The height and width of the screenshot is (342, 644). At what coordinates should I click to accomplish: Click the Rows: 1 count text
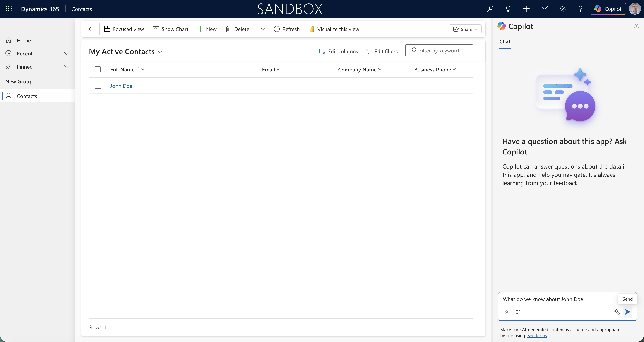tap(98, 327)
